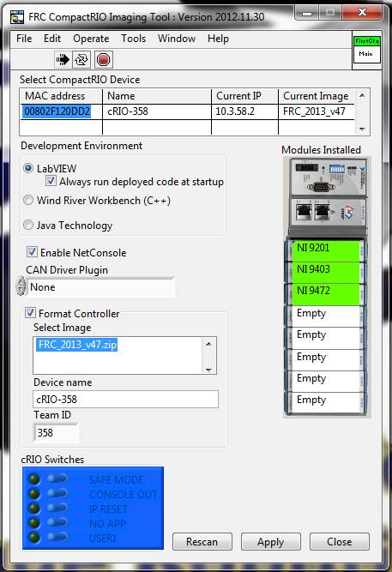This screenshot has height=572, width=392.
Task: Toggle the CONSOLE OUT switch
Action: tap(57, 493)
